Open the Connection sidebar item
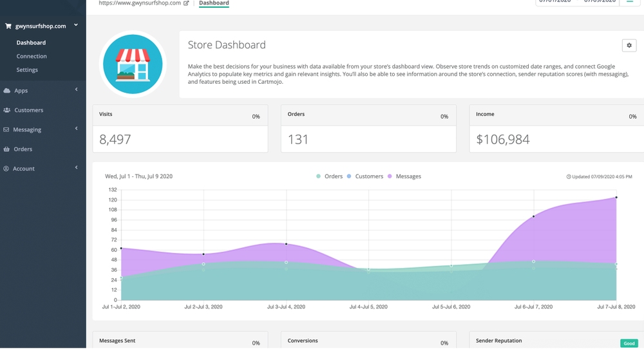This screenshot has height=349, width=644. pyautogui.click(x=32, y=57)
